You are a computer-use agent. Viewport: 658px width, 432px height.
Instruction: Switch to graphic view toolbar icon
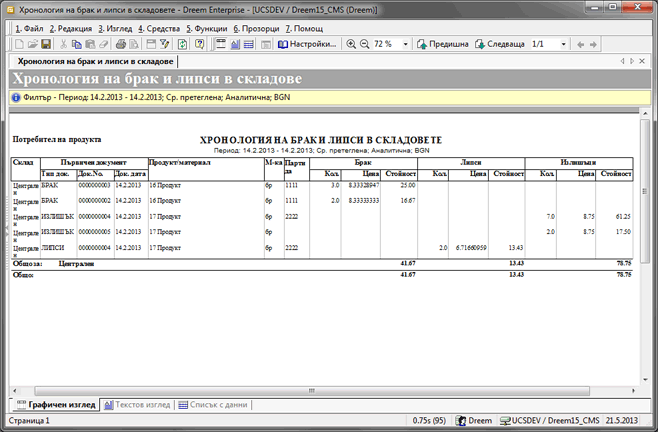point(221,44)
